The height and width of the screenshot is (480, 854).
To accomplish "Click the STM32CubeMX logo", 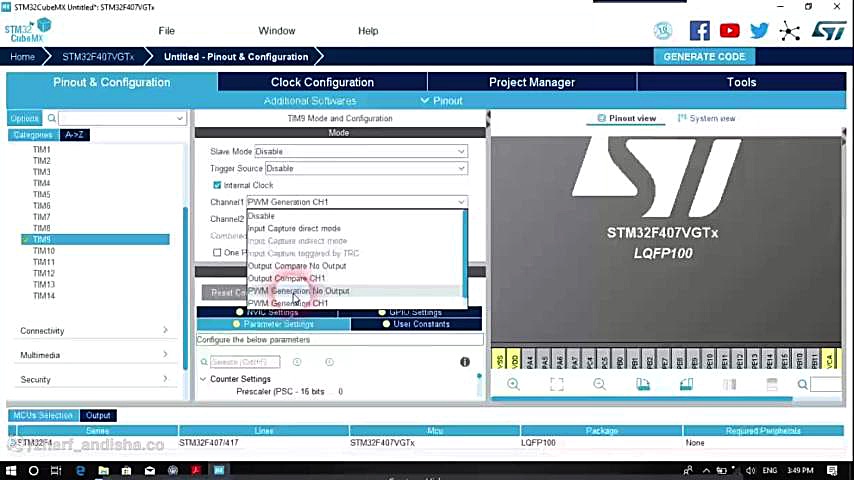I will (x=28, y=31).
